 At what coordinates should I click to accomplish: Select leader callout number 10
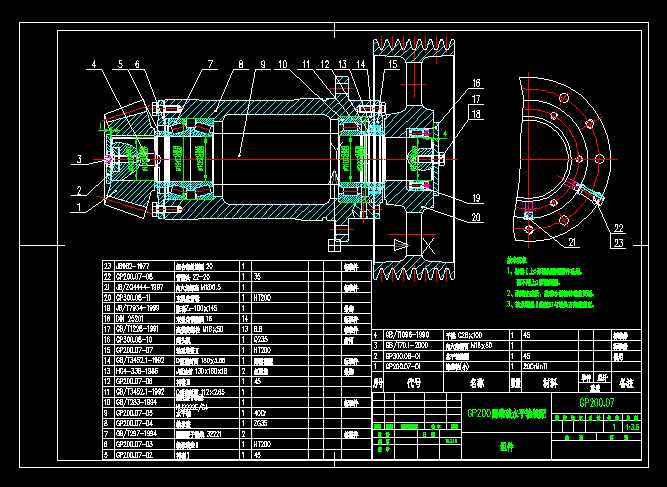point(283,64)
